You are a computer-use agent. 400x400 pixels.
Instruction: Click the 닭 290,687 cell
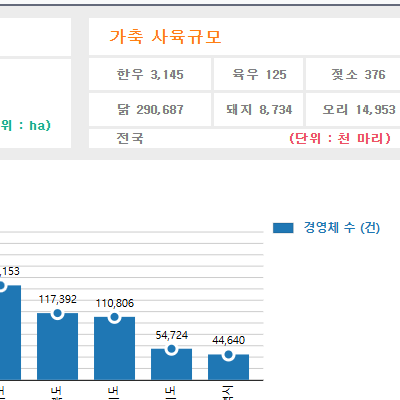[150, 109]
